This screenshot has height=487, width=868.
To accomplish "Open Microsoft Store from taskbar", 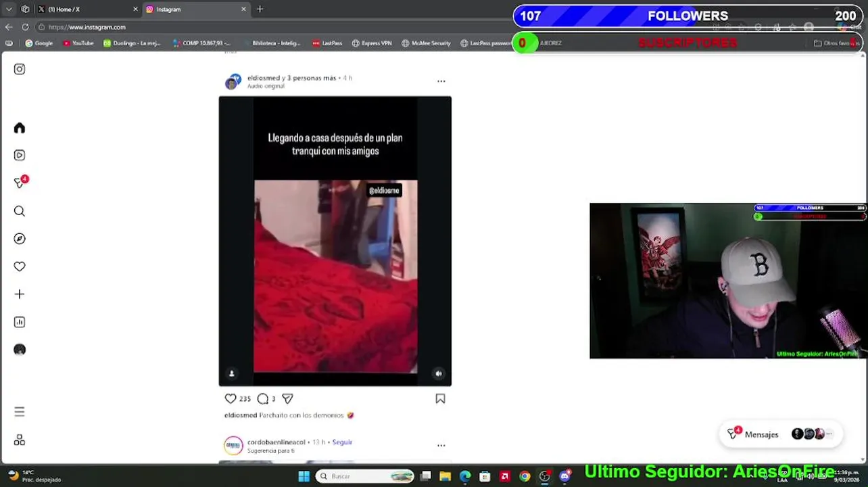I will tap(485, 476).
